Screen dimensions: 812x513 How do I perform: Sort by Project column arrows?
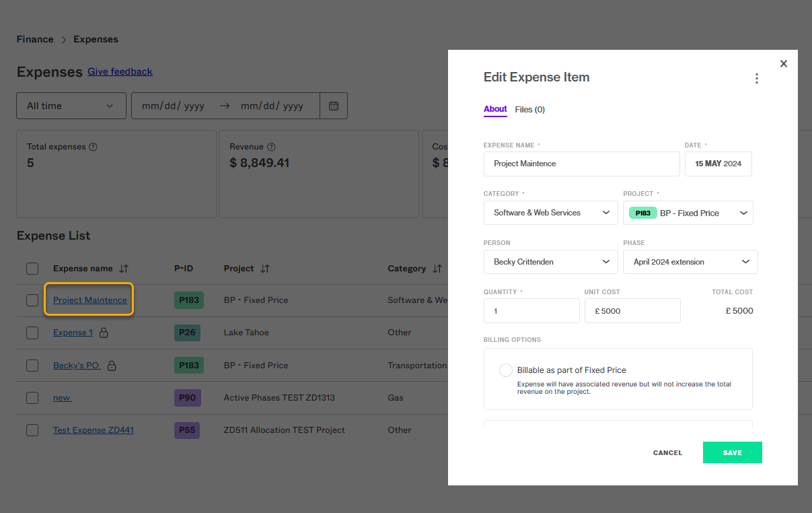coord(265,269)
